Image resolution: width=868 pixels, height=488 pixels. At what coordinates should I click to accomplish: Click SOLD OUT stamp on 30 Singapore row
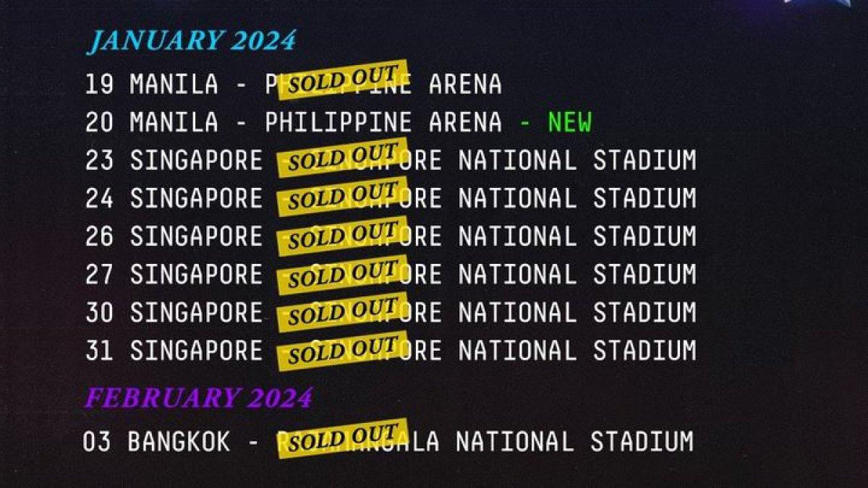pos(341,312)
